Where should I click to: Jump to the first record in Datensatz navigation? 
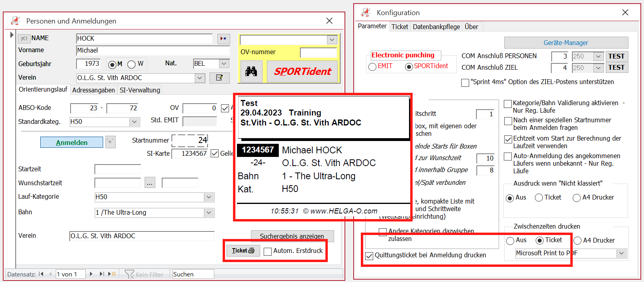tap(41, 274)
